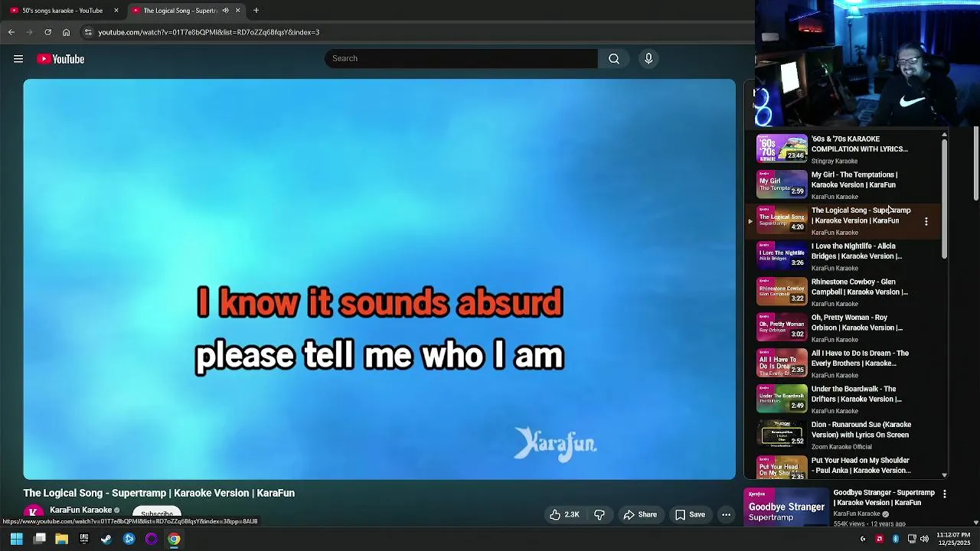
Task: Save the video to a playlist
Action: [x=689, y=515]
